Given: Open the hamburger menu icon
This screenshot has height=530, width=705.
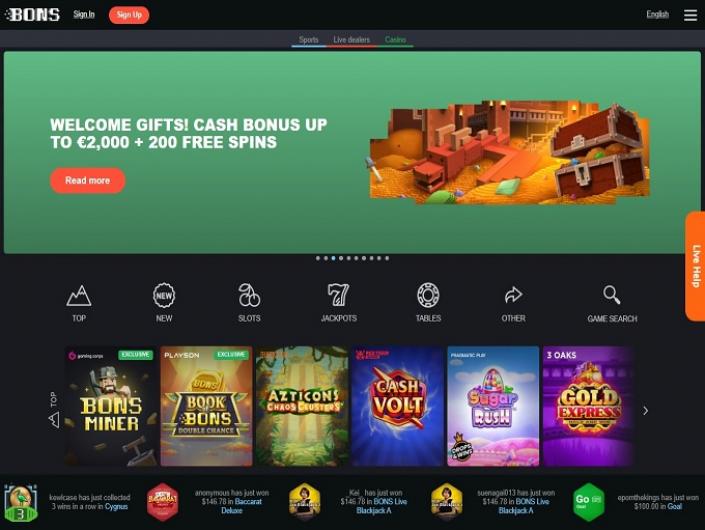Looking at the screenshot, I should [x=690, y=15].
